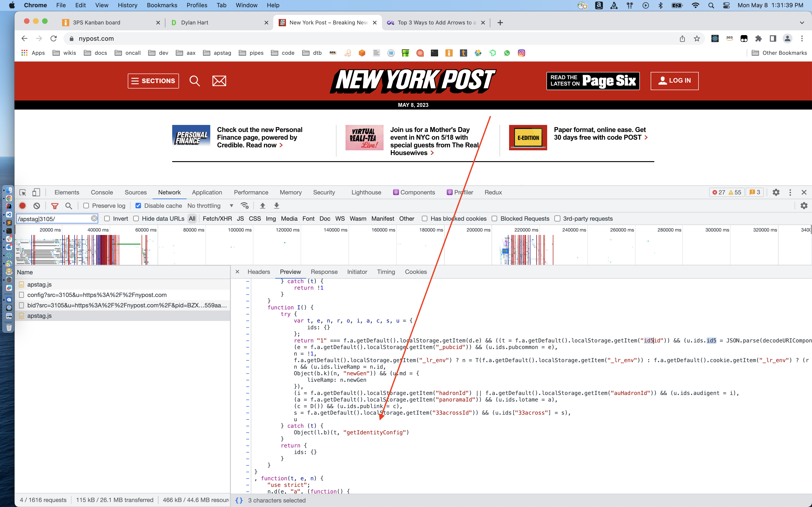Expand the Chrome tab search chevron

(x=802, y=22)
